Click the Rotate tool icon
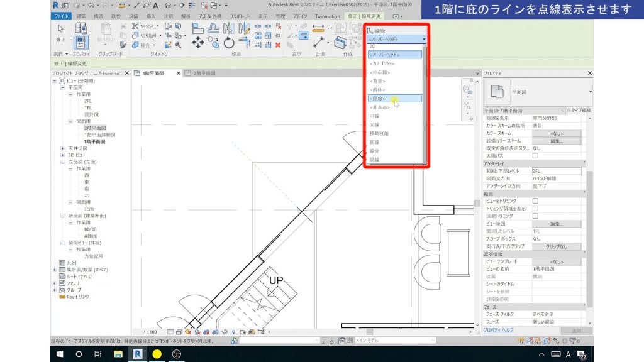 (229, 43)
